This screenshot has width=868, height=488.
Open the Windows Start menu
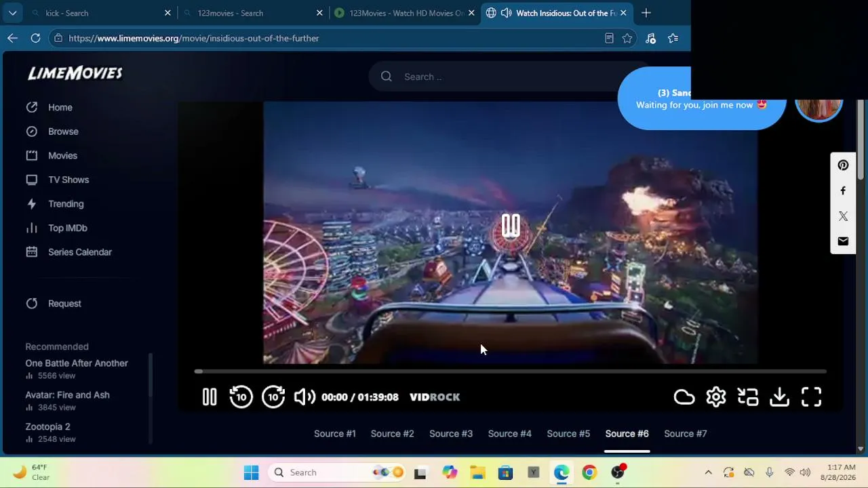[251, 472]
